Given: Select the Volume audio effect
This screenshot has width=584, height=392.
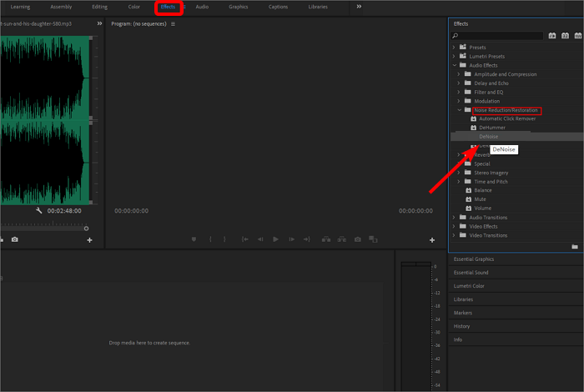Looking at the screenshot, I should coord(482,209).
